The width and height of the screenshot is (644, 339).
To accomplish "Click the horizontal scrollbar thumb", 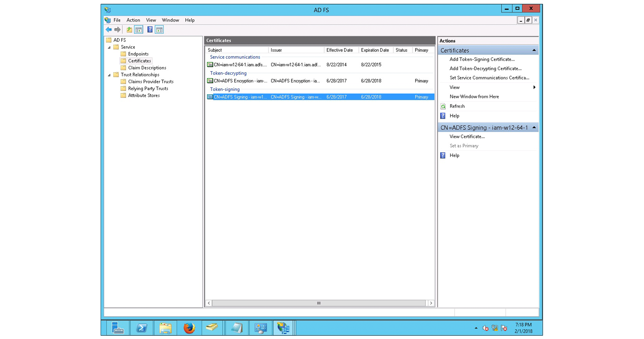I will (x=319, y=303).
